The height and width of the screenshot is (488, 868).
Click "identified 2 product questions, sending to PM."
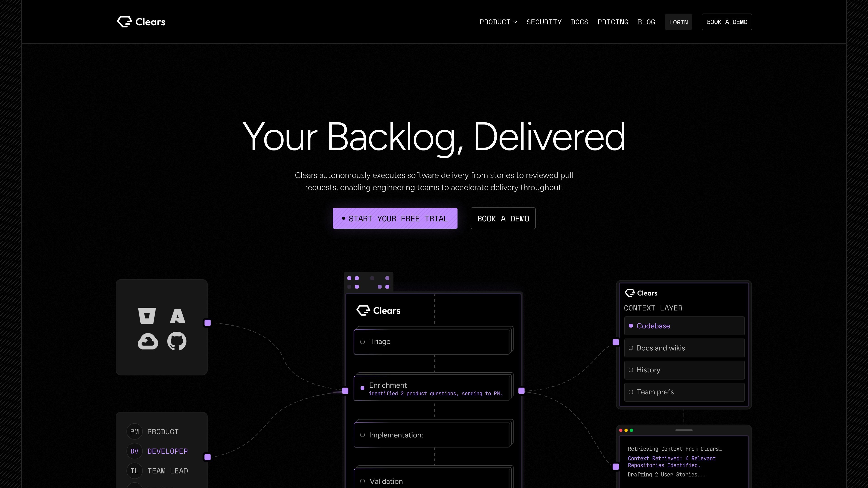coord(435,394)
